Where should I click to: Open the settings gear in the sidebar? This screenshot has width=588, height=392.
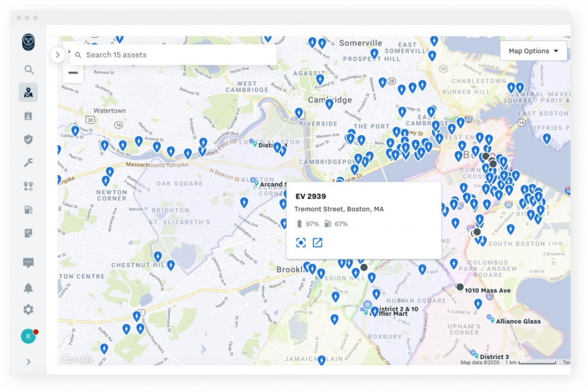pyautogui.click(x=28, y=309)
